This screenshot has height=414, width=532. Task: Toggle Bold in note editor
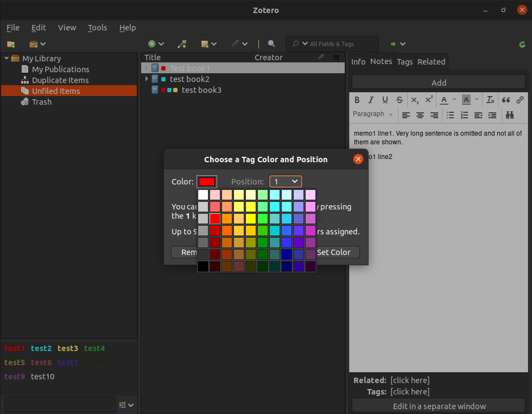click(x=357, y=100)
